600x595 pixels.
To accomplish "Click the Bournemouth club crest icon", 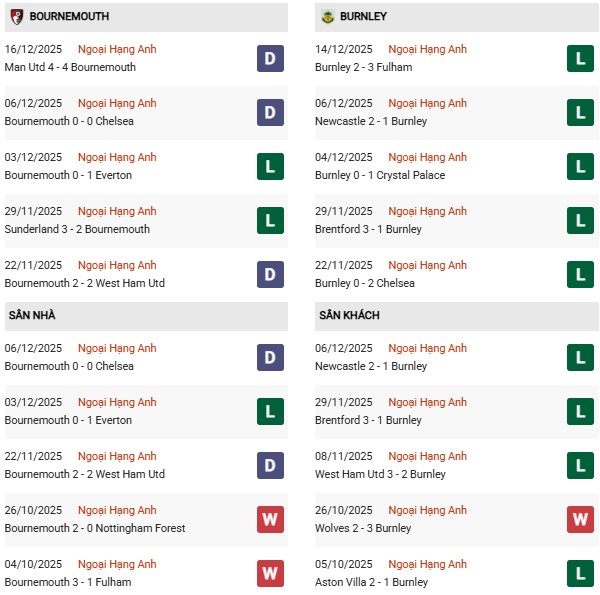I will tap(16, 17).
